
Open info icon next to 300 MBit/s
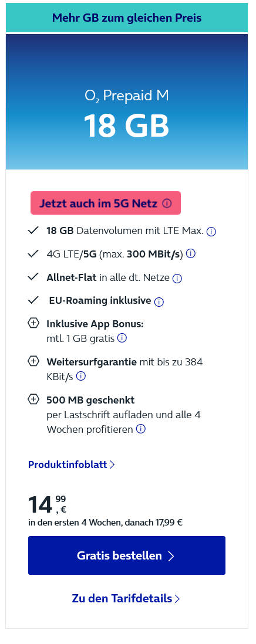click(191, 254)
